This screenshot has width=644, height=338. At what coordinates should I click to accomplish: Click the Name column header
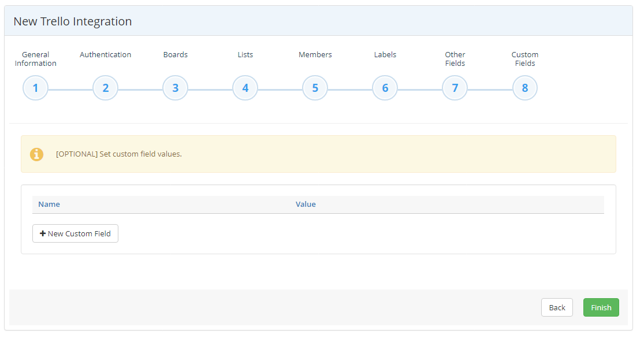pos(49,204)
